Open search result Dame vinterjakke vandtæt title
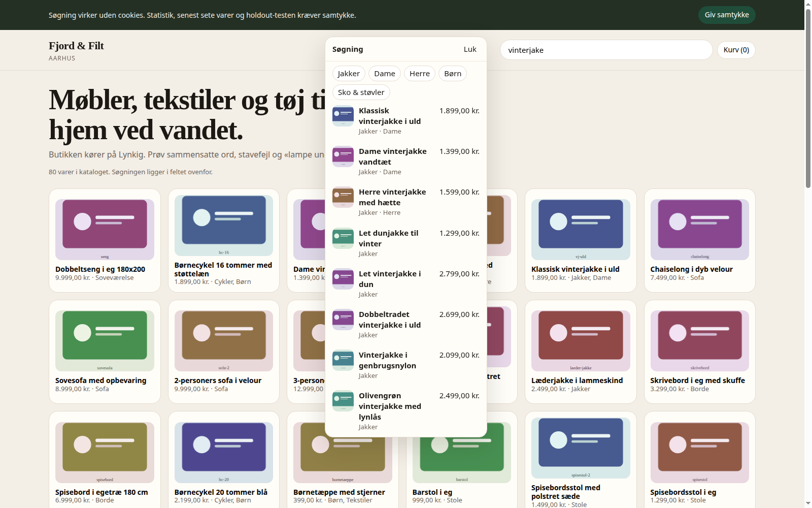 [393, 156]
